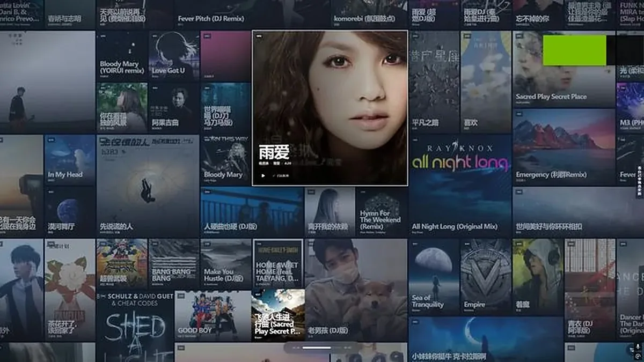
Task: Open the BANG BANG BANG tile
Action: [x=174, y=264]
